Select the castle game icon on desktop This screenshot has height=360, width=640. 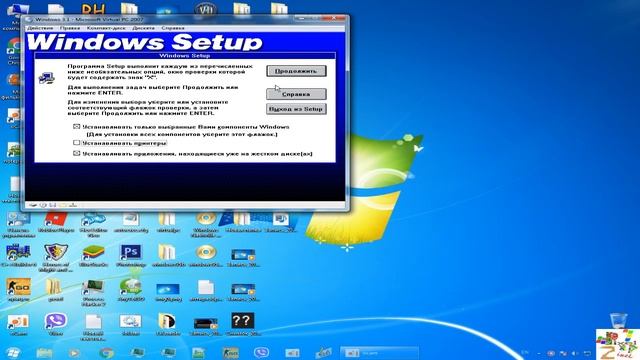18,256
